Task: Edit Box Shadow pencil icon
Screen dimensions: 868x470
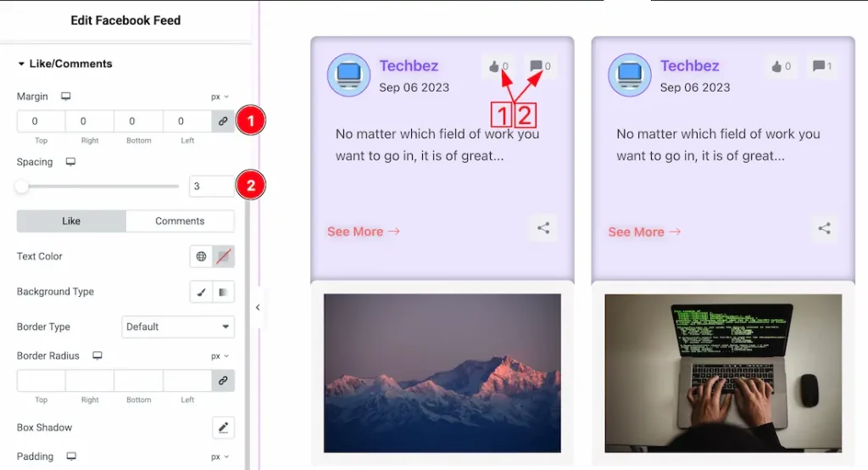Action: (x=224, y=428)
